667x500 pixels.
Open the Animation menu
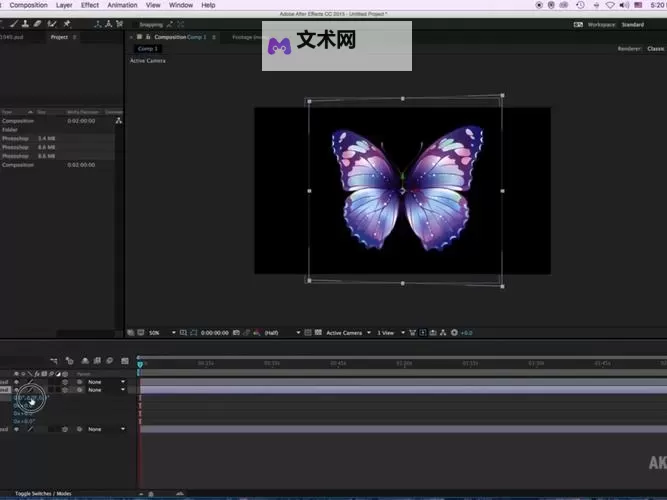(122, 5)
